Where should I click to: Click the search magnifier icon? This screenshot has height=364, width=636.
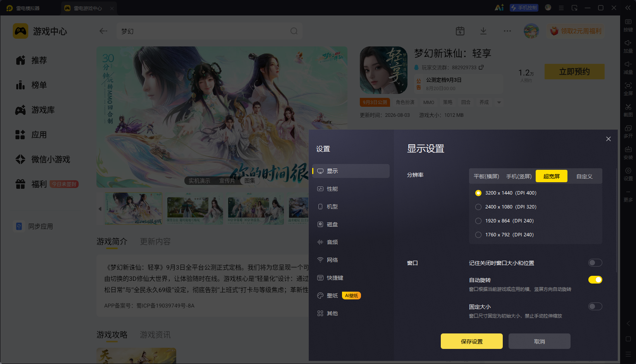(294, 31)
